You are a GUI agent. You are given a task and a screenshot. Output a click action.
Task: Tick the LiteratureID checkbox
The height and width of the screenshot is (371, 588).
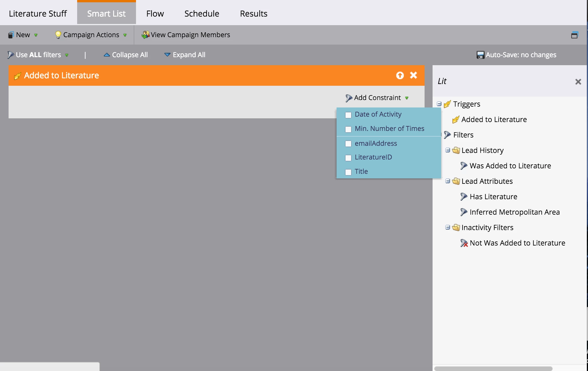tap(348, 158)
